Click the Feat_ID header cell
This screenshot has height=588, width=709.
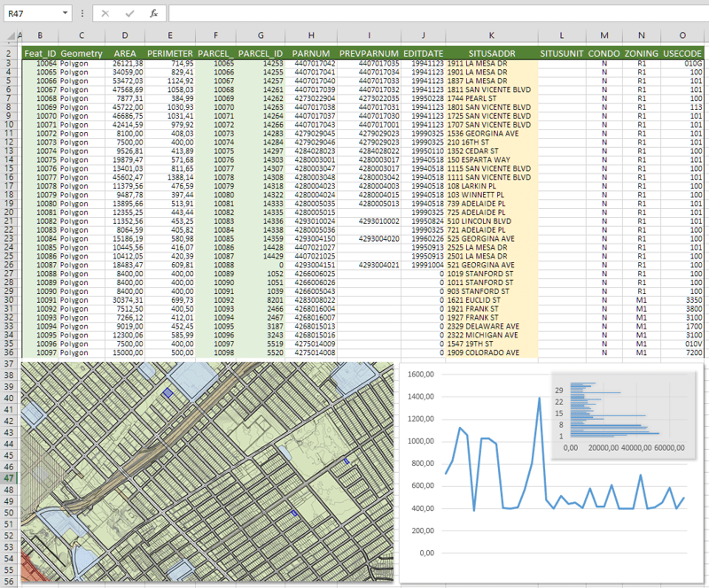tap(41, 54)
